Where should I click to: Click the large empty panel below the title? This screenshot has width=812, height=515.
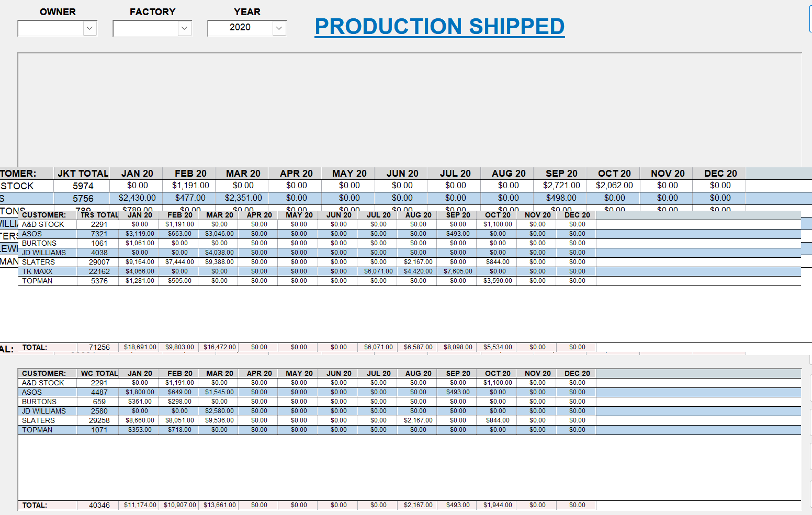(x=409, y=110)
